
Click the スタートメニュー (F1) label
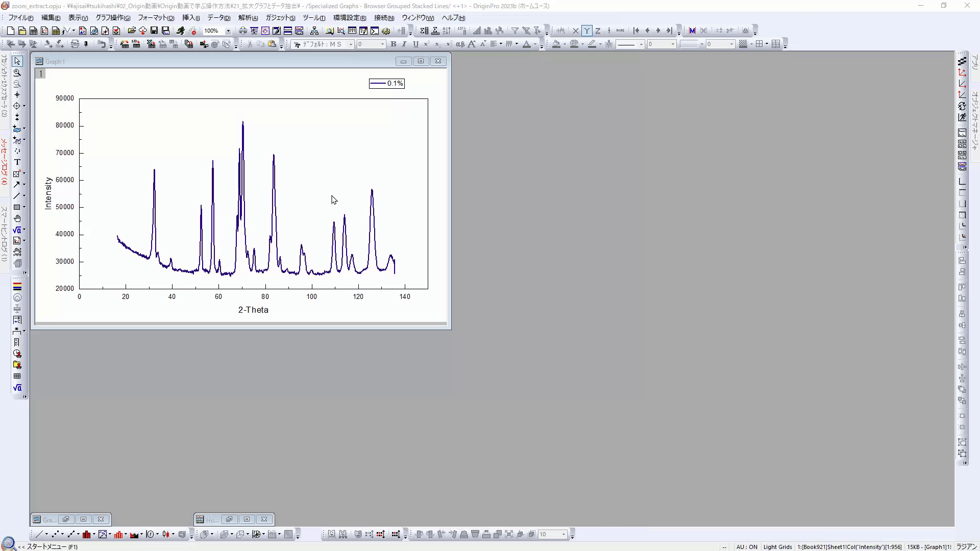(52, 546)
